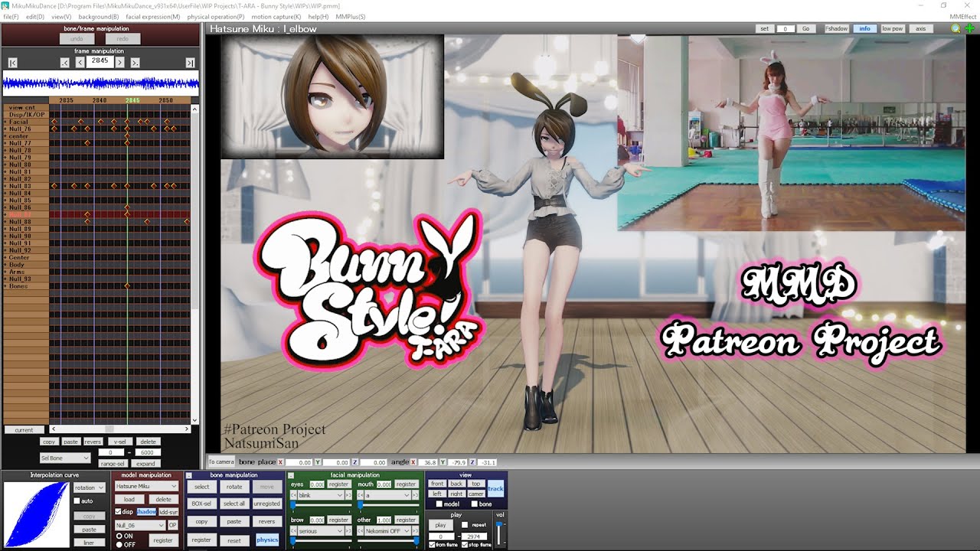980x551 pixels.
Task: Click the physics button in bone manipulation
Action: click(267, 540)
